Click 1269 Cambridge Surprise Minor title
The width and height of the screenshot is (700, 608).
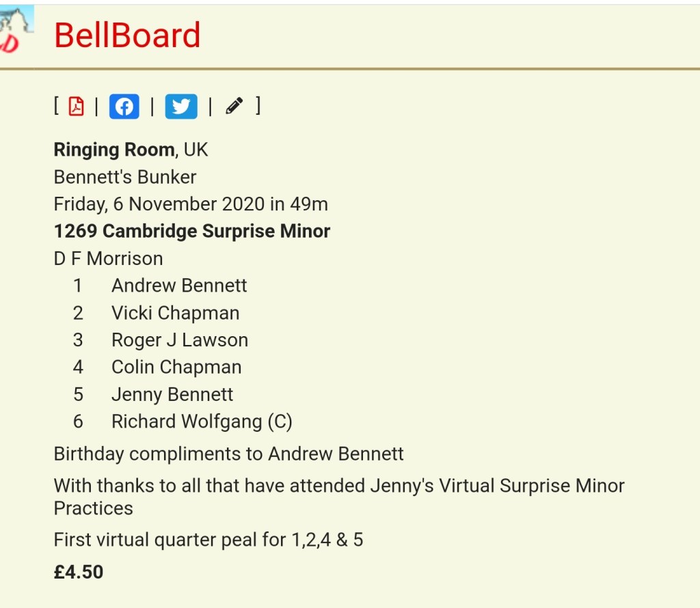(x=192, y=232)
